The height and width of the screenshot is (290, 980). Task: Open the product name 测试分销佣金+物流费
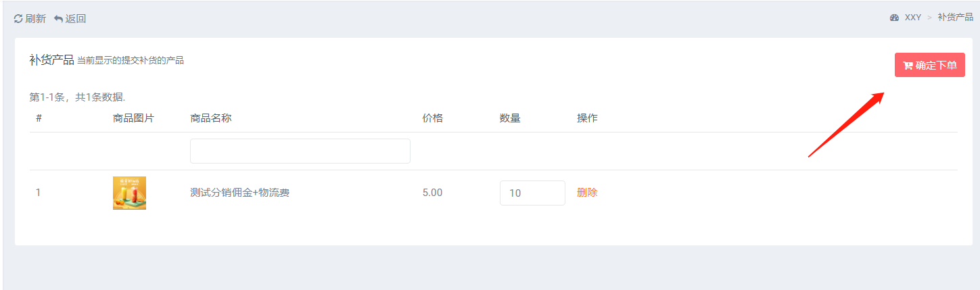tap(240, 193)
